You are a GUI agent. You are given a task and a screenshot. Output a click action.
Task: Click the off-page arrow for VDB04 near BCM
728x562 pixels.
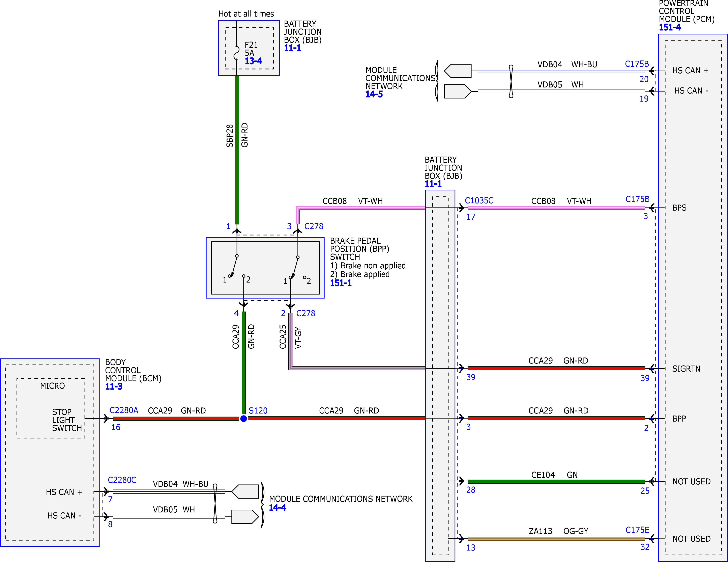point(245,492)
